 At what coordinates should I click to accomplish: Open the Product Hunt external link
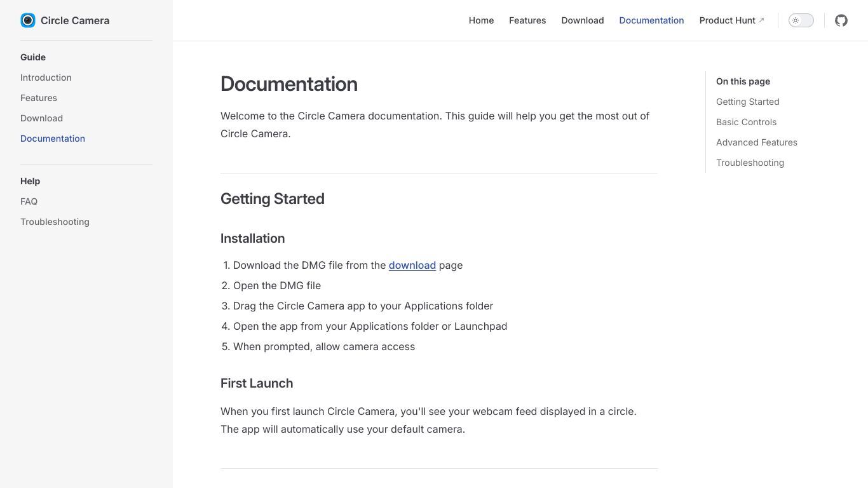point(732,20)
